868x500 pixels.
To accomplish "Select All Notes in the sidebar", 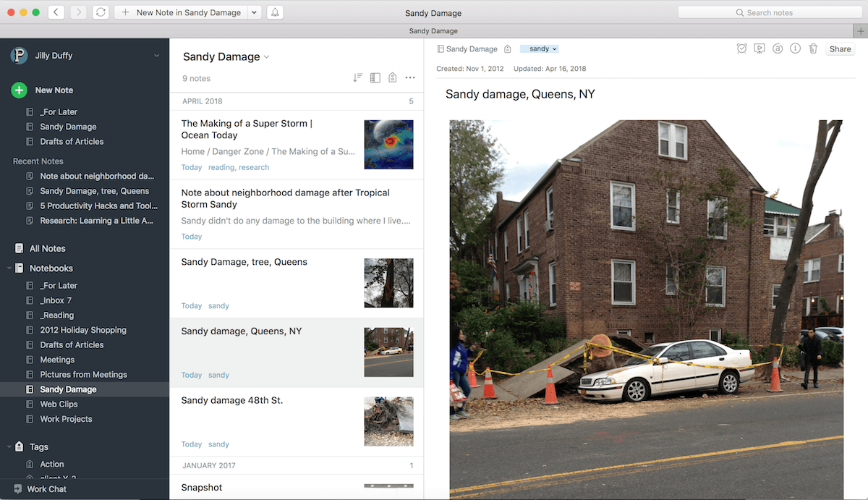I will pos(48,248).
